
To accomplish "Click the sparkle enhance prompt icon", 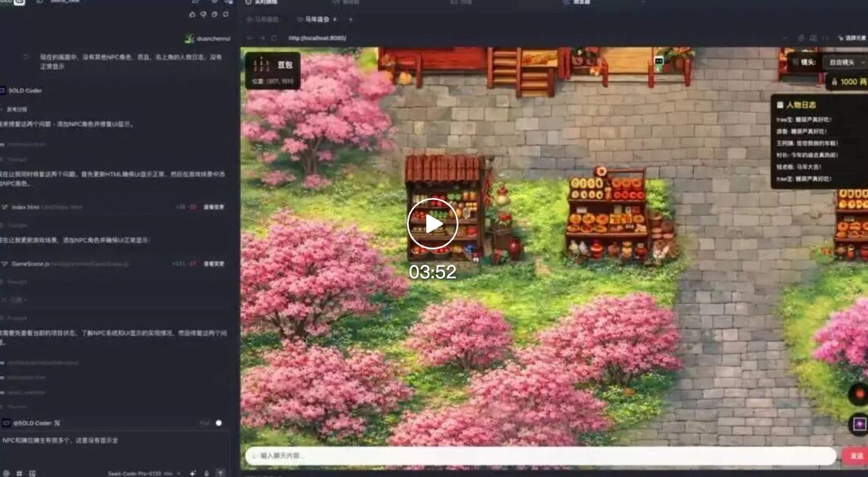I will tap(193, 473).
